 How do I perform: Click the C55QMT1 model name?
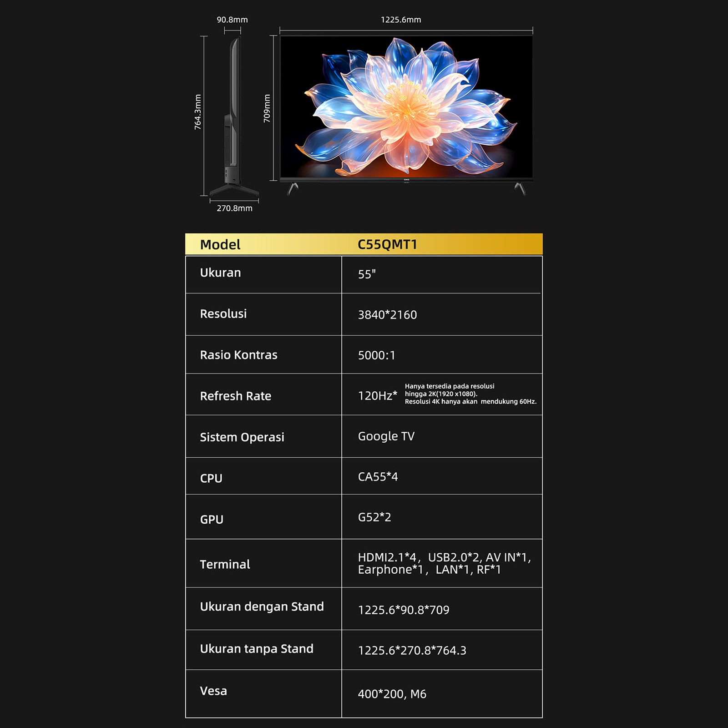[x=387, y=245]
